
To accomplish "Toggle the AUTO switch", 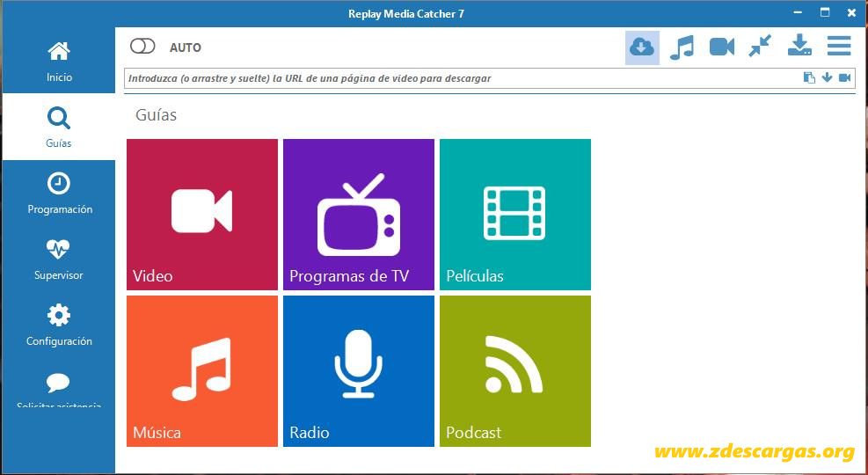I will 142,46.
